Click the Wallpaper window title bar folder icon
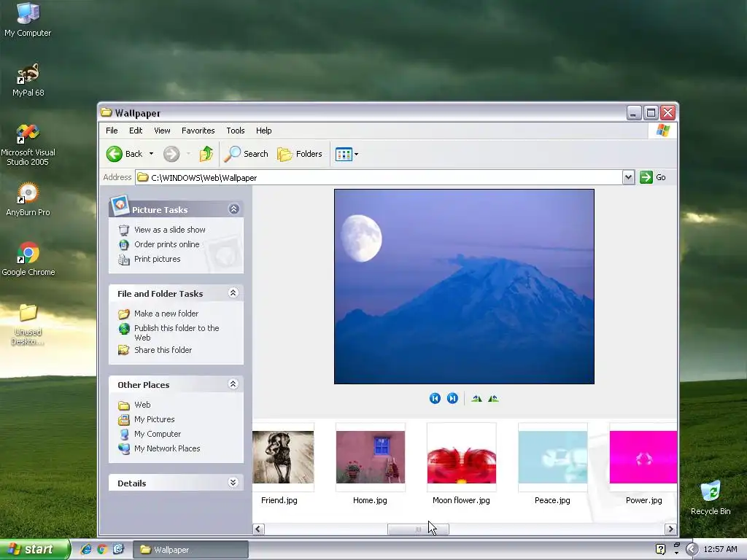 click(107, 112)
